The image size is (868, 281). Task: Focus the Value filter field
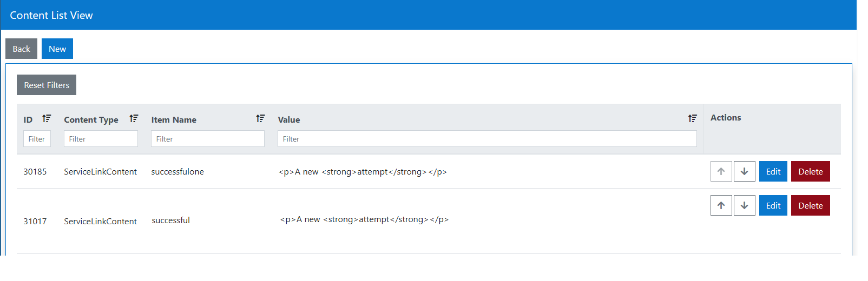487,139
